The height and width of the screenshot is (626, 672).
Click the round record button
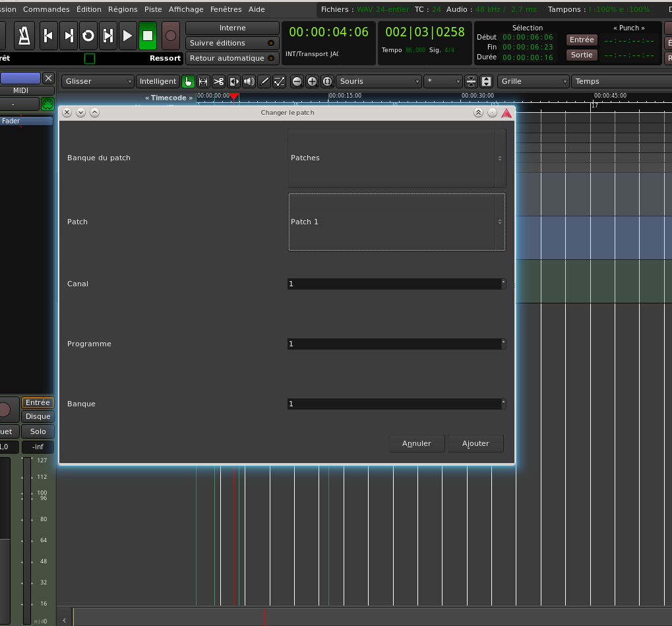point(171,36)
